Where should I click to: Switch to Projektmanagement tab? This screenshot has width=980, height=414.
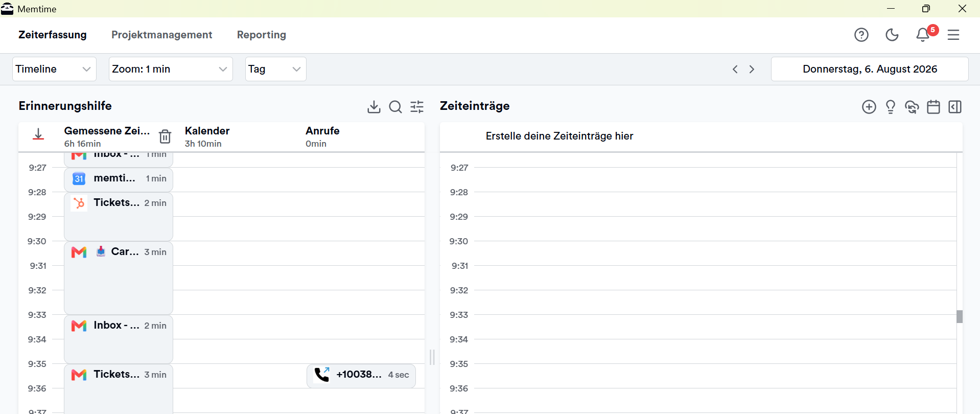point(162,35)
